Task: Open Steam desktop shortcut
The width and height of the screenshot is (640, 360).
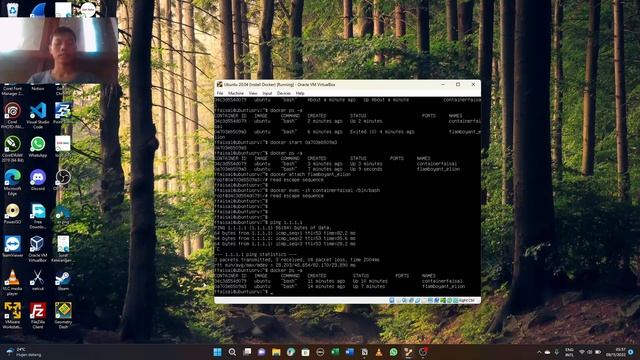Action: (63, 280)
